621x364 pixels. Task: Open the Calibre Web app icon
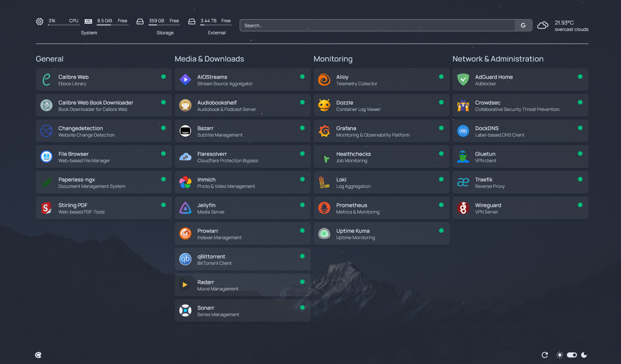point(46,80)
